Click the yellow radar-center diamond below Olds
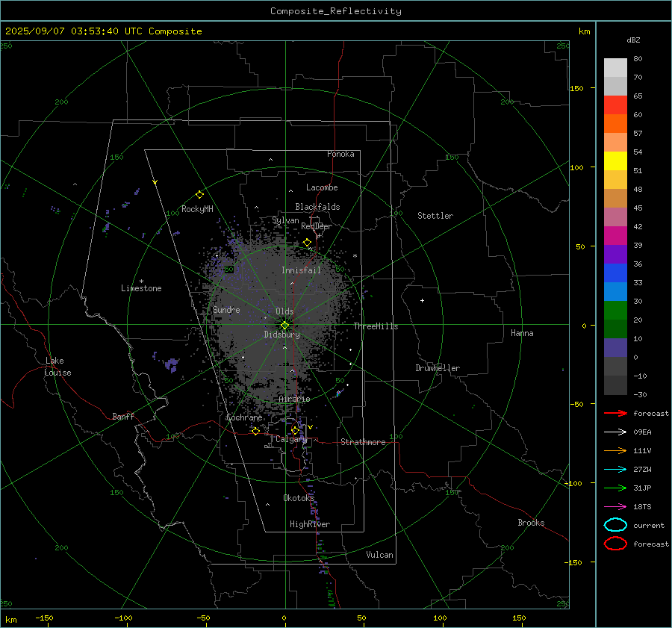Viewport: 672px width, 628px height. [x=284, y=326]
